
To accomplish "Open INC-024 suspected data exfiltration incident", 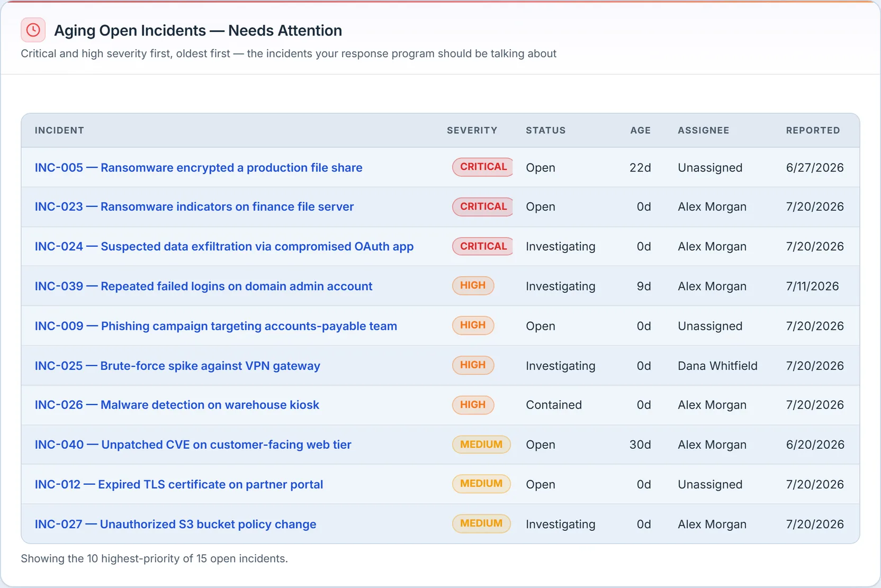I will click(224, 247).
